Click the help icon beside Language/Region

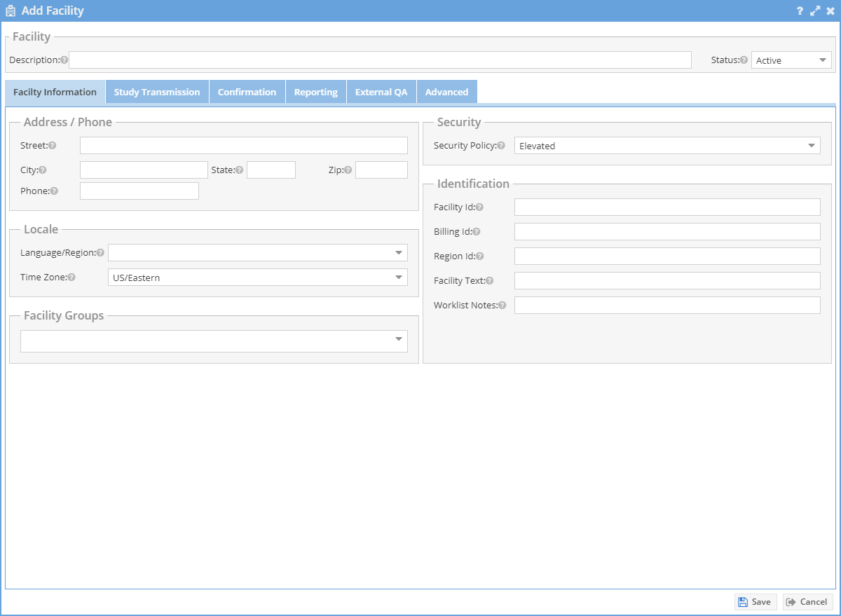pyautogui.click(x=101, y=253)
